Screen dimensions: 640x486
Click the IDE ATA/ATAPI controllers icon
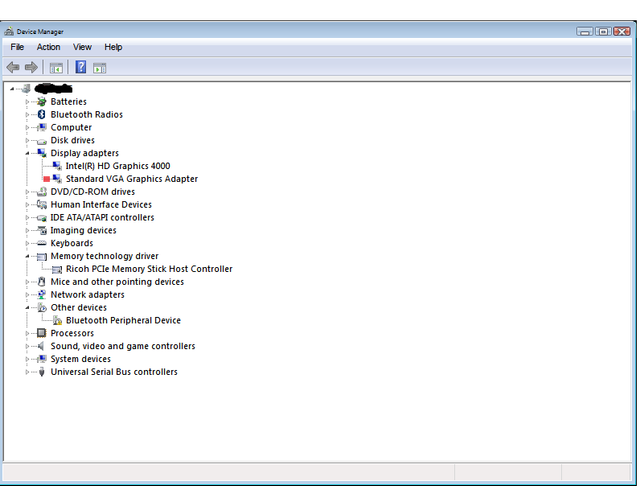pos(42,218)
